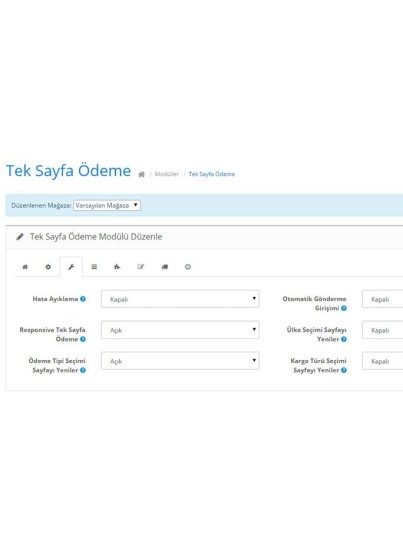Image resolution: width=403 pixels, height=550 pixels.
Task: Open the puzzle piece tab
Action: tap(117, 267)
